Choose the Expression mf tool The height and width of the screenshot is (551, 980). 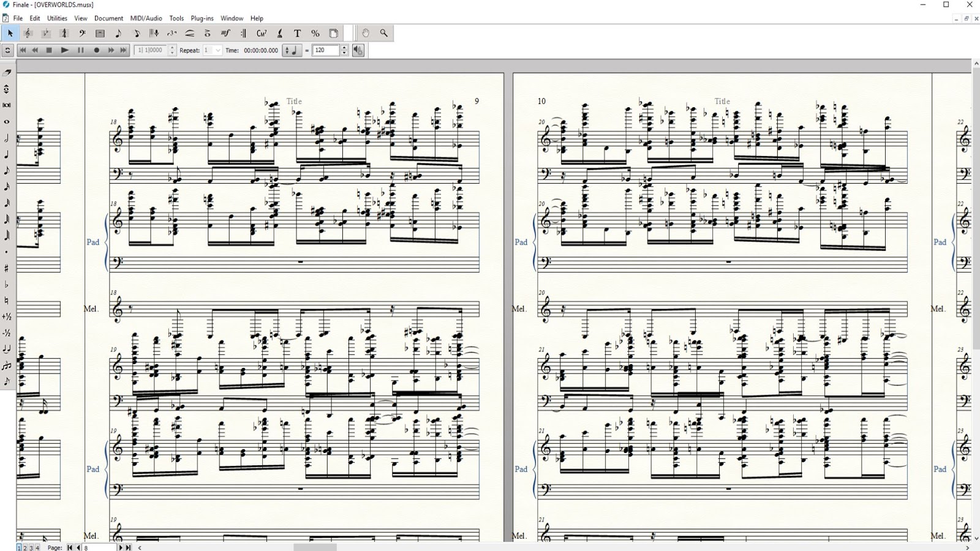(x=225, y=33)
